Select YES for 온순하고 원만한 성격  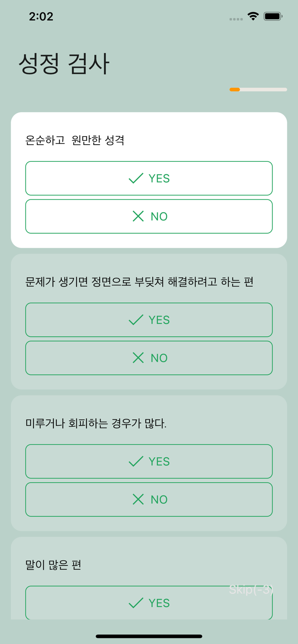click(x=149, y=178)
